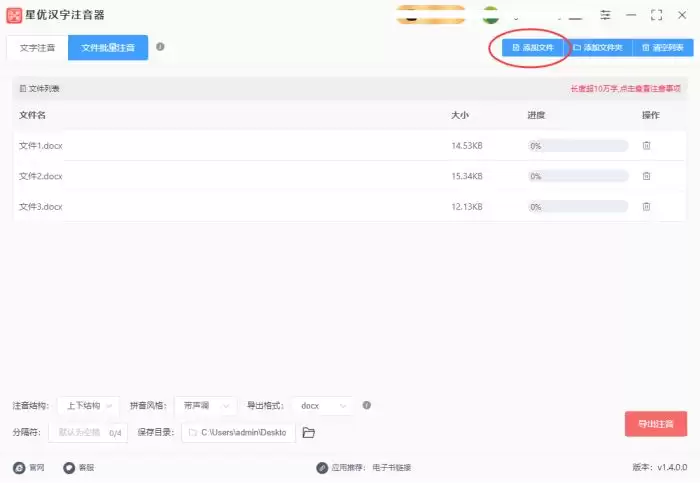Screen dimensions: 700x483
Task: Click the red 导出注音 button
Action: (656, 424)
